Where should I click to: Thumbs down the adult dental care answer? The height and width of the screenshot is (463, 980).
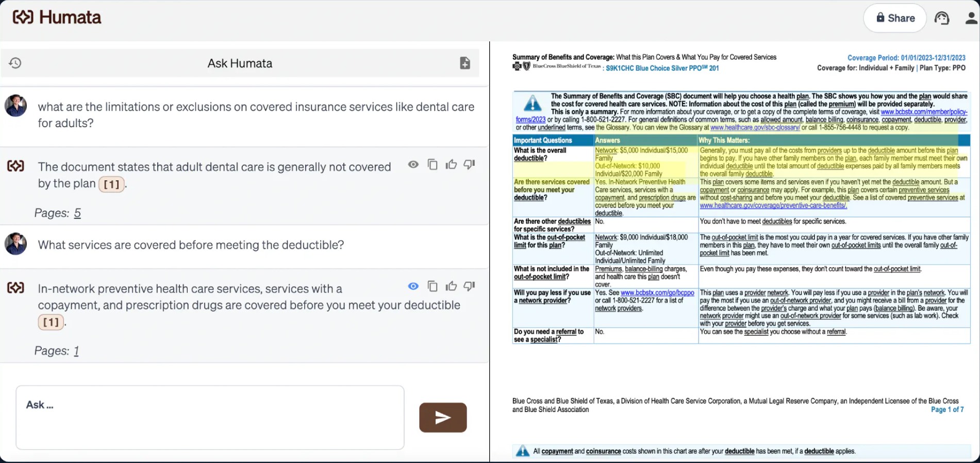coord(469,164)
